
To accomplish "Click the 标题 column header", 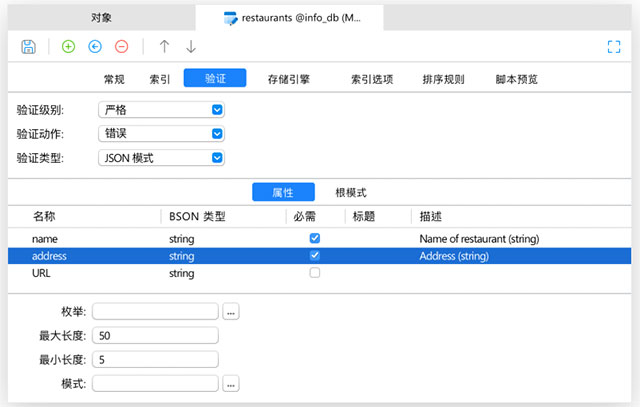I will 364,216.
